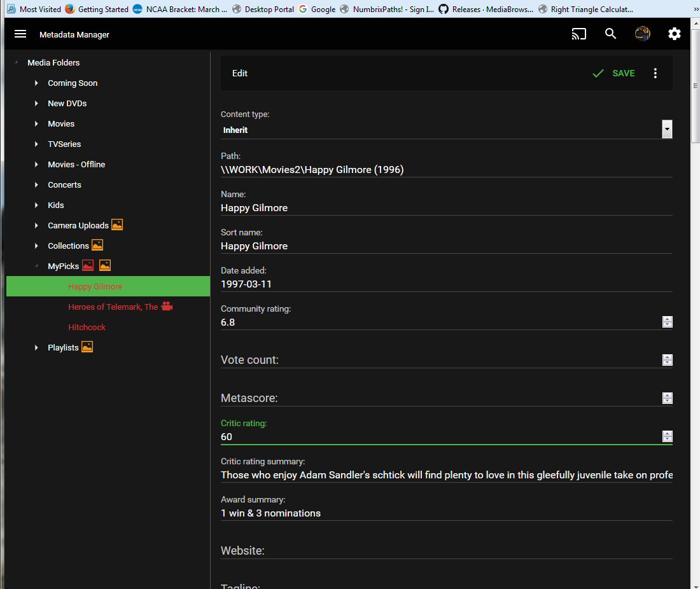Show more bookmarks chevron

tap(695, 9)
